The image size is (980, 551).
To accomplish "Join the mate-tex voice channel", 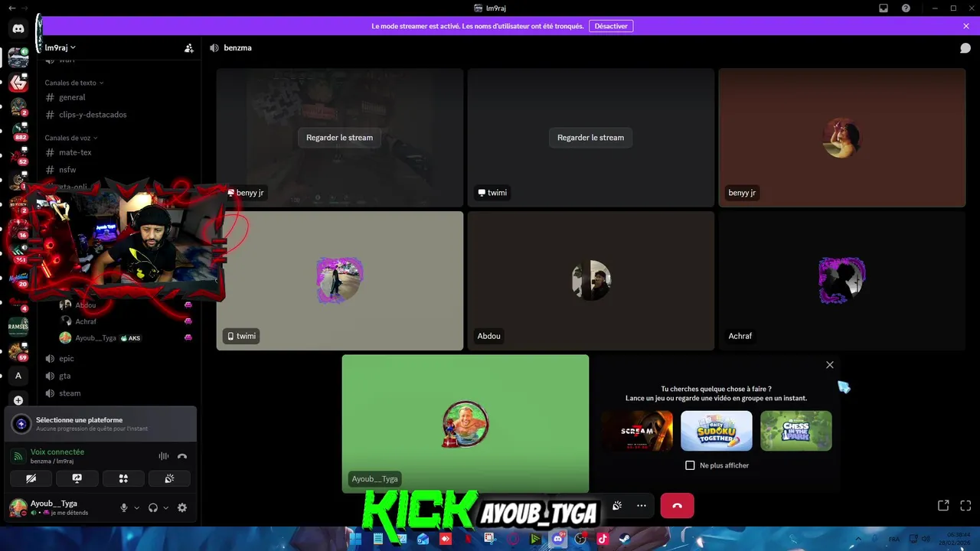I will click(x=119, y=152).
